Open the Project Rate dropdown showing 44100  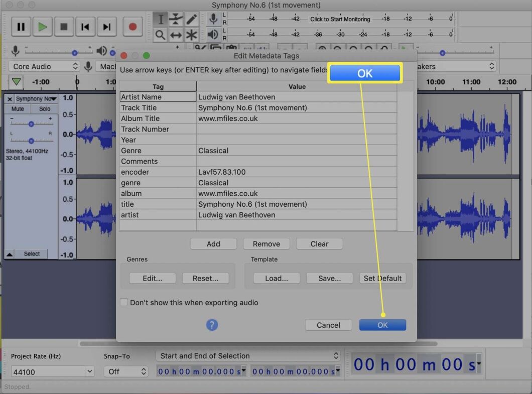52,371
